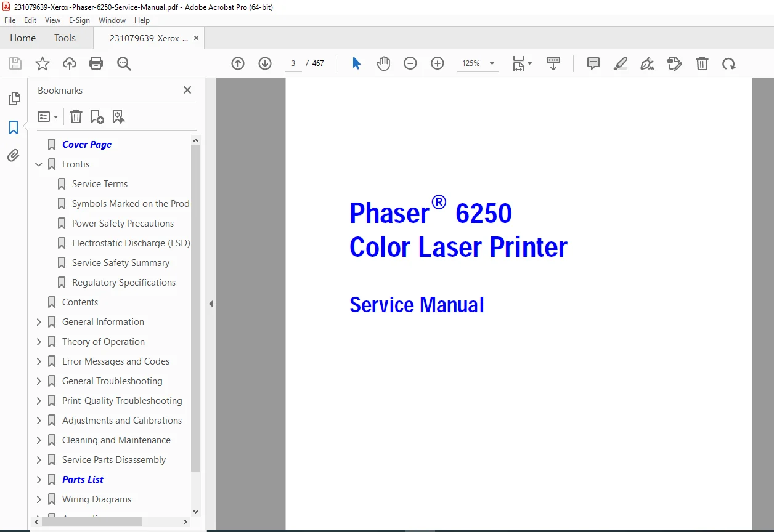Open the fit page options

pos(522,63)
